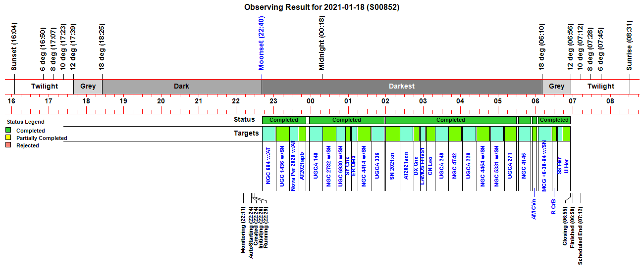Click the 8 deg (07:28) marker

click(x=590, y=49)
